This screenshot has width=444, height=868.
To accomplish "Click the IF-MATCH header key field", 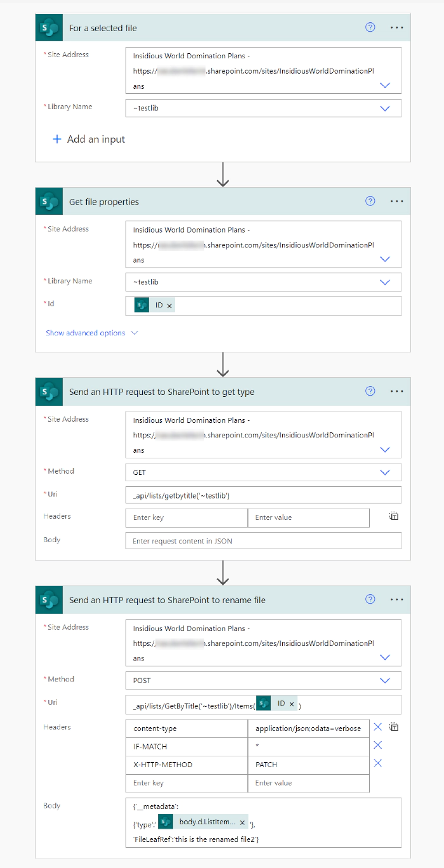I will (x=186, y=746).
